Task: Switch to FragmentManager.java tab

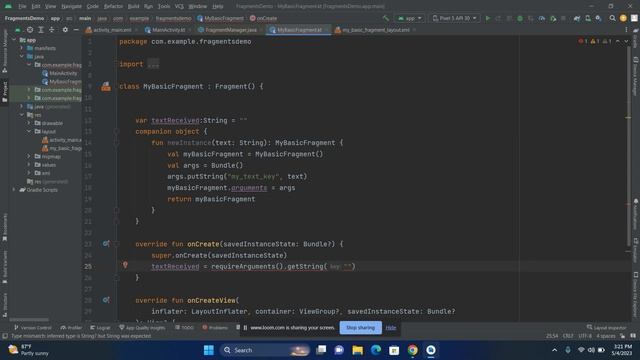Action: coord(230,30)
